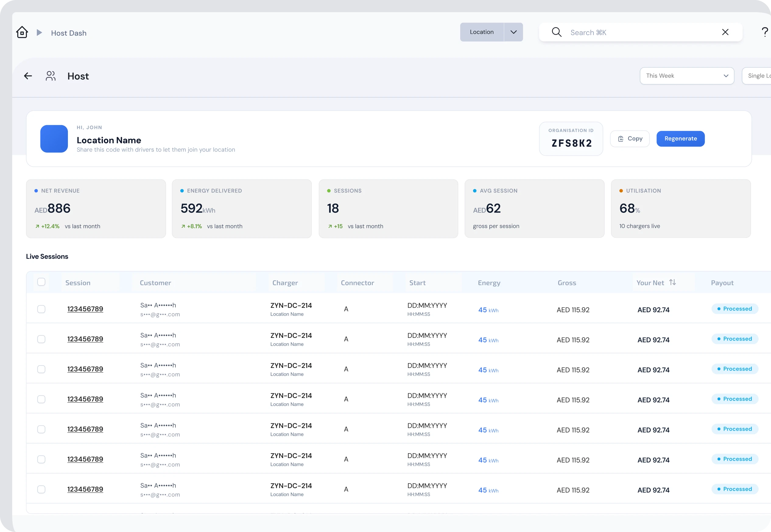Screen dimensions: 771x532
Task: Go to home via house icon
Action: (x=22, y=32)
